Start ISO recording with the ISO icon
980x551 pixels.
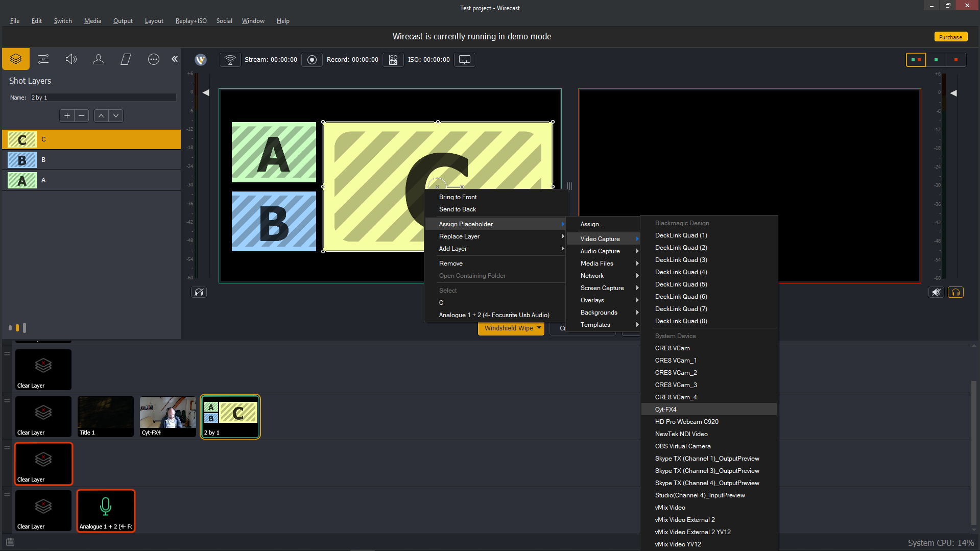click(393, 60)
